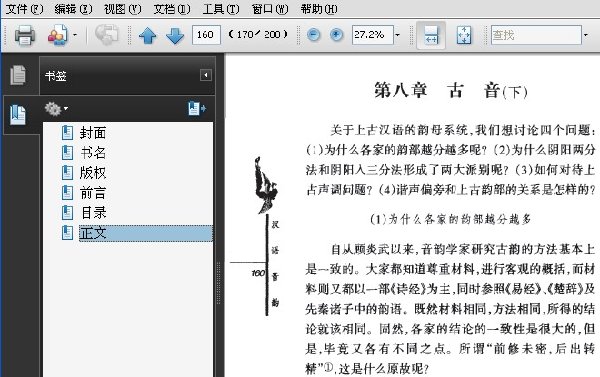Screen dimensions: 600x377
Task: Click the zoom field showing 27.2%
Action: coord(372,35)
